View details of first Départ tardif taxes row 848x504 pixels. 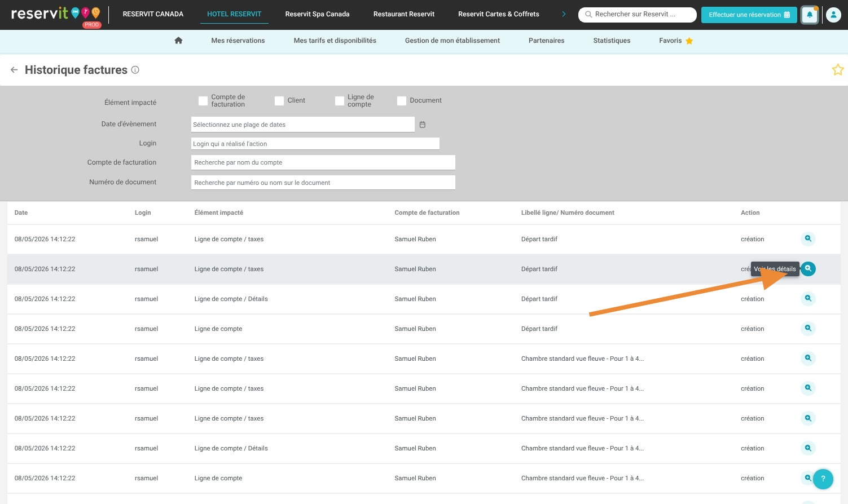pos(809,239)
